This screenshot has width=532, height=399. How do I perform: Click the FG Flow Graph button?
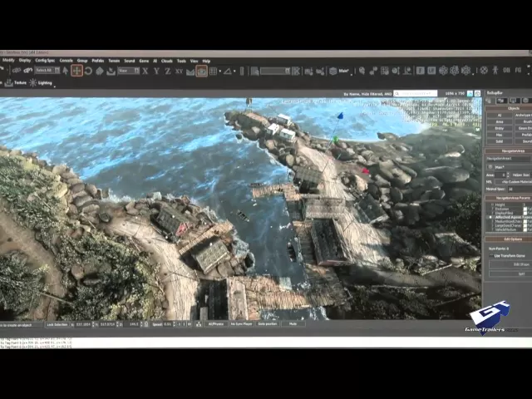(518, 70)
